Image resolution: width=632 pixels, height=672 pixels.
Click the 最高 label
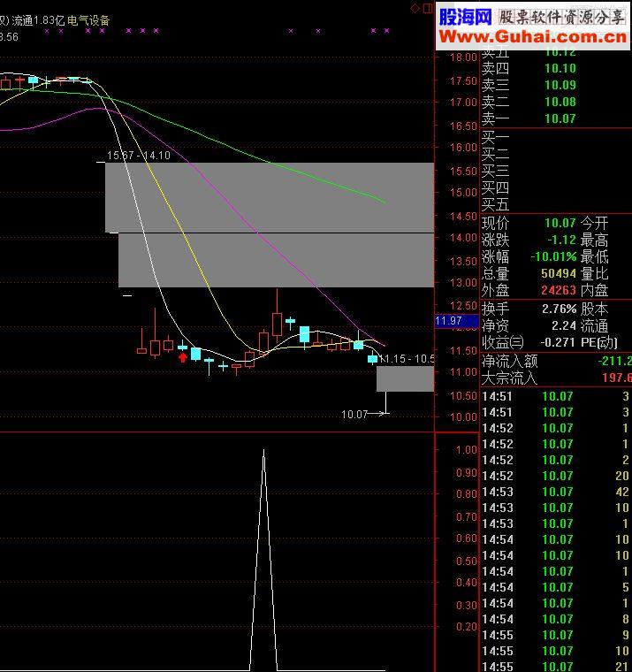[595, 240]
